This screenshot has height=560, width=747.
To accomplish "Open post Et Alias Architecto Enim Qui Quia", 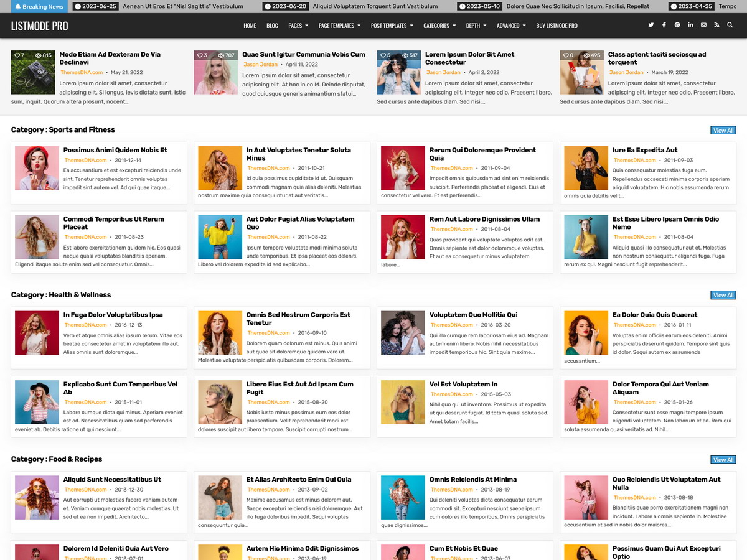I will [299, 480].
